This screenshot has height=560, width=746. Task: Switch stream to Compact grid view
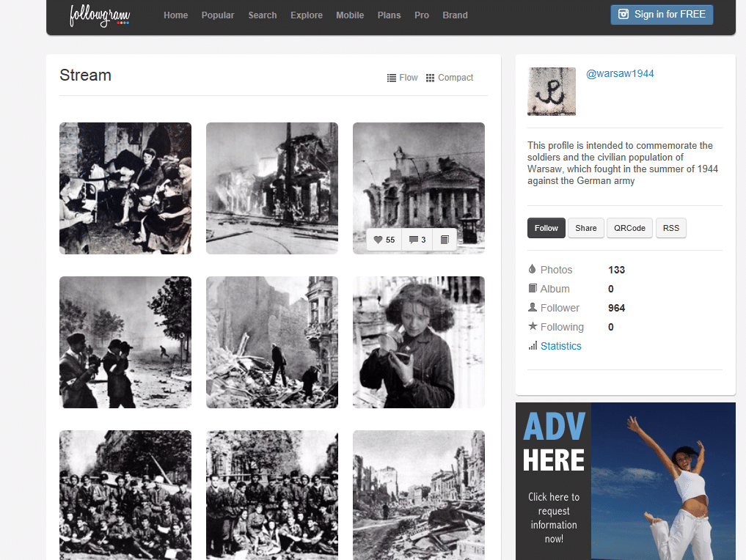click(x=449, y=78)
